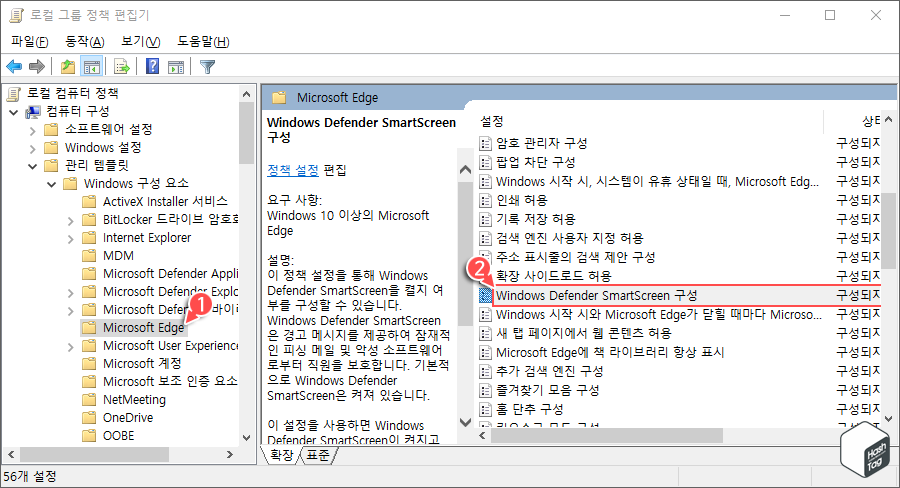This screenshot has height=488, width=900.
Task: Open the 동작(A) menu
Action: [x=85, y=41]
